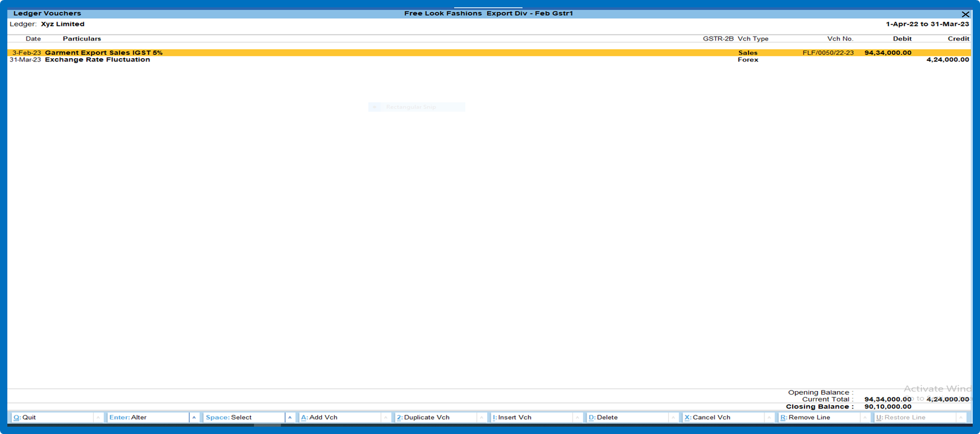Click the Closing Balance value 90,10,000.00

(x=888, y=406)
